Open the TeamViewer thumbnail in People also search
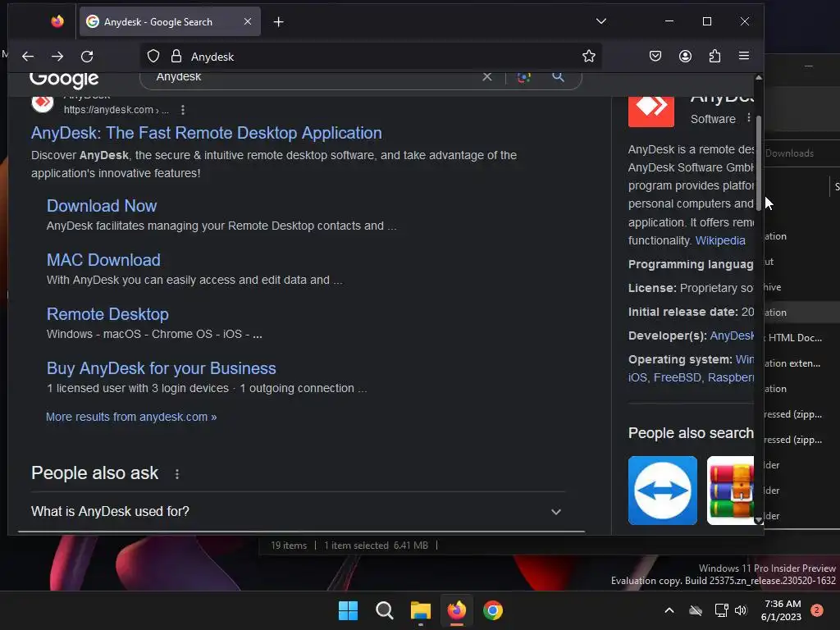The height and width of the screenshot is (630, 840). tap(663, 491)
